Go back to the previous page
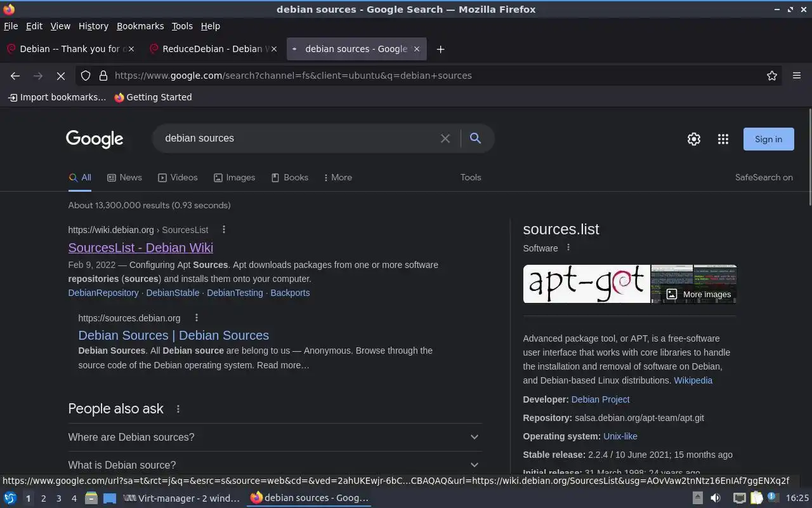 coord(15,76)
